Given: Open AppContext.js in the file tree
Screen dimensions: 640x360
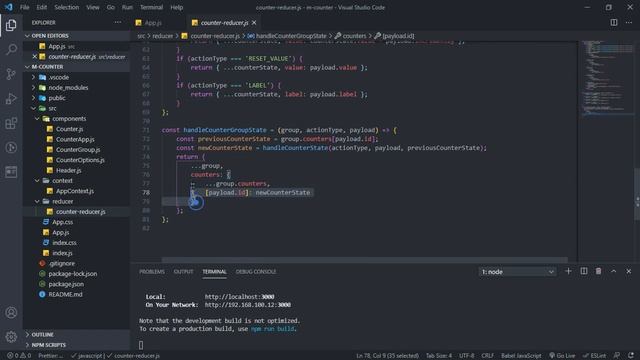Looking at the screenshot, I should coord(75,191).
